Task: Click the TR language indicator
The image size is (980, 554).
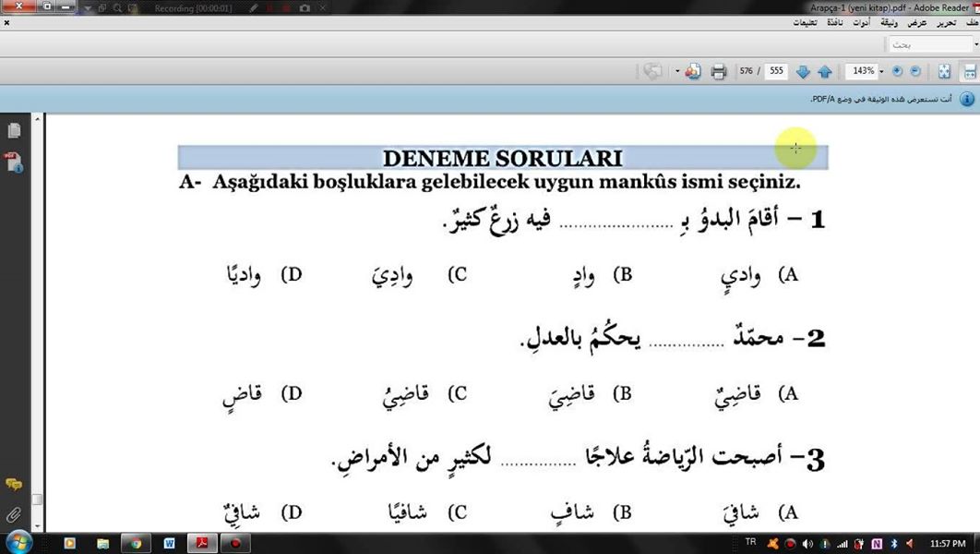Action: coord(750,542)
